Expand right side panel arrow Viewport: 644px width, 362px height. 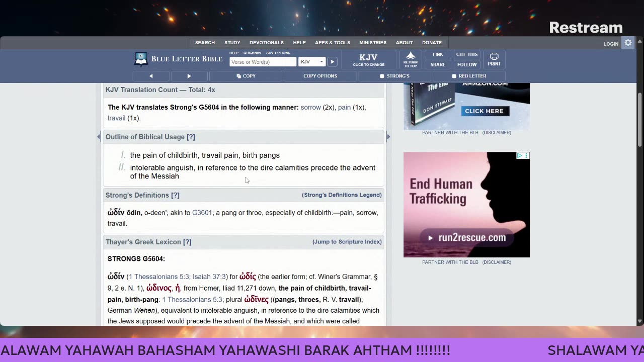388,137
